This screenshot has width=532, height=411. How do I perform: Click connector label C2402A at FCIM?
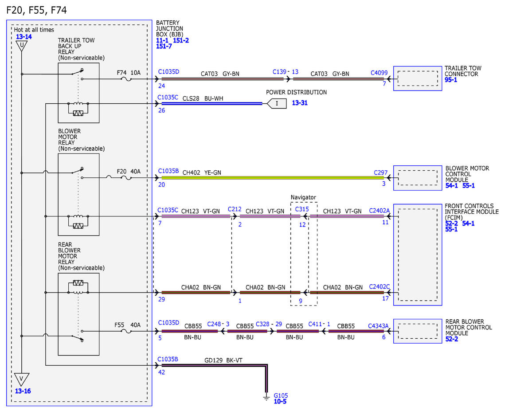click(379, 211)
